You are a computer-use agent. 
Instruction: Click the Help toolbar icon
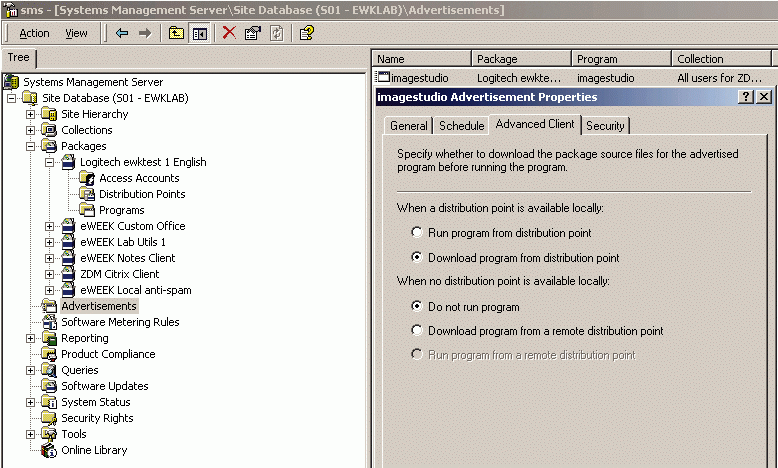click(x=307, y=33)
